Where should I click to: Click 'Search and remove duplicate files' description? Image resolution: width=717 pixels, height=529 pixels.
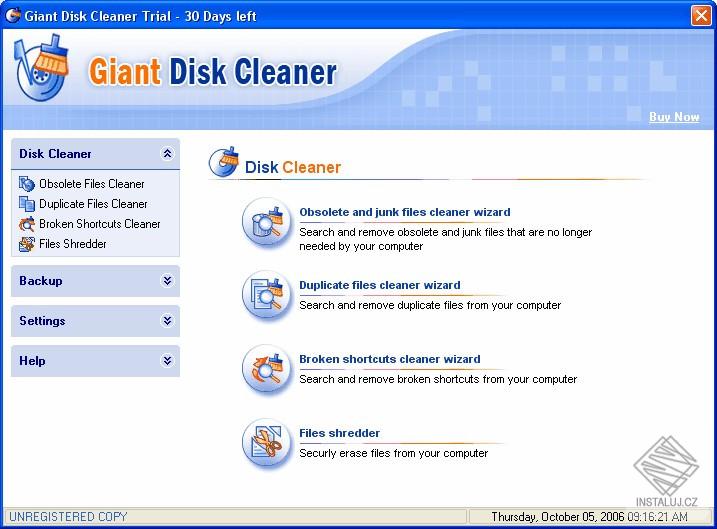430,305
